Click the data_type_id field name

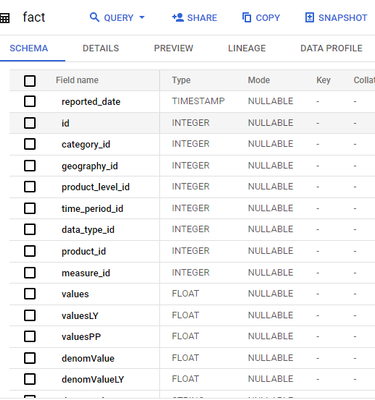(x=88, y=230)
